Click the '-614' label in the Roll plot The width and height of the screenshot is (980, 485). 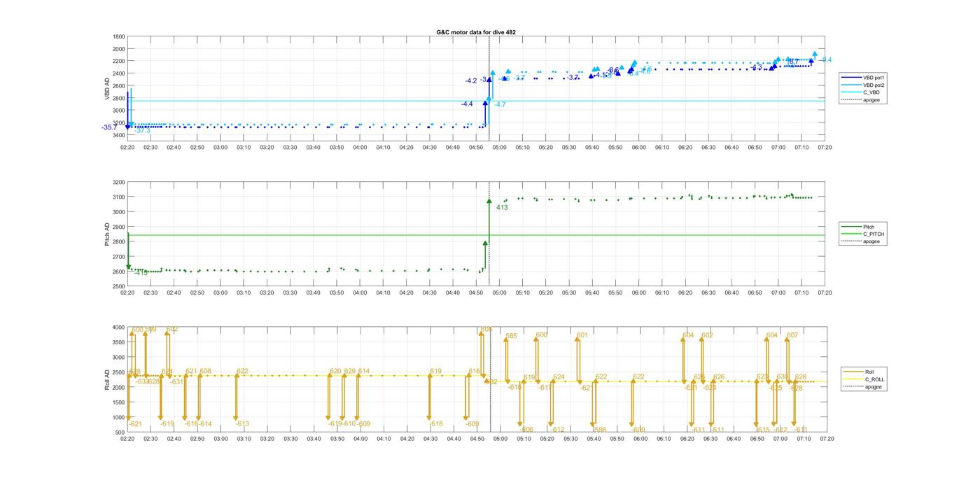[205, 423]
